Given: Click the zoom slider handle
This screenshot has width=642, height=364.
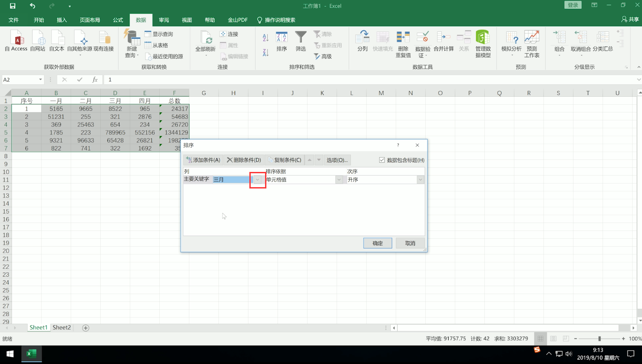Looking at the screenshot, I should click(599, 339).
